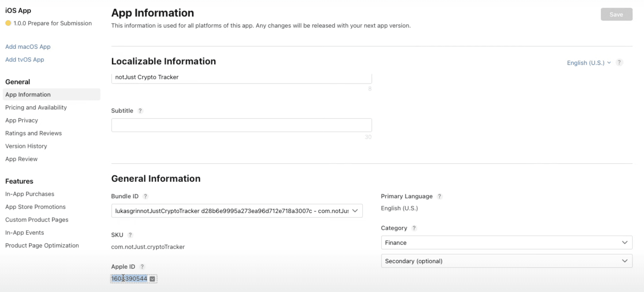This screenshot has height=292, width=644.
Task: Click the Save button
Action: coord(616,14)
